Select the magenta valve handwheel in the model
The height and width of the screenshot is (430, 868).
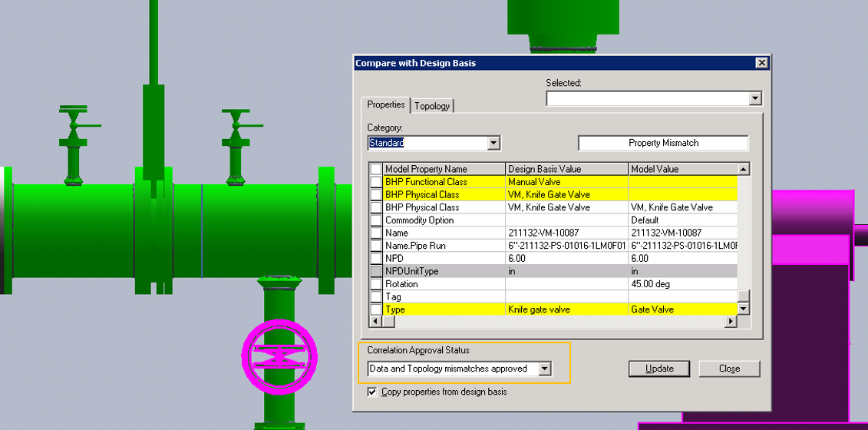279,355
